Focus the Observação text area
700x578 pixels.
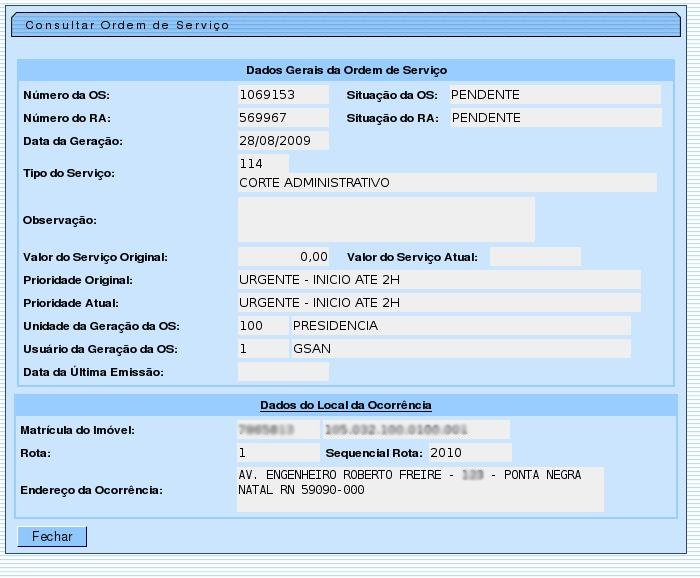pos(386,219)
